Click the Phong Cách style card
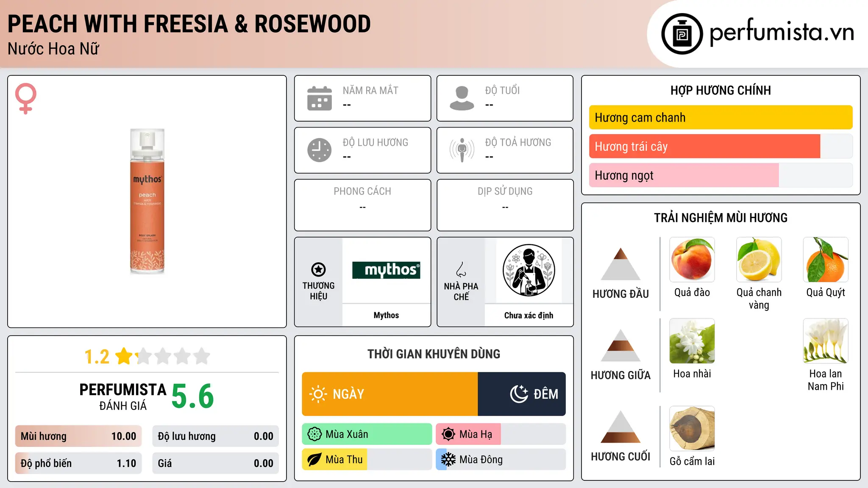The height and width of the screenshot is (488, 868). [362, 205]
